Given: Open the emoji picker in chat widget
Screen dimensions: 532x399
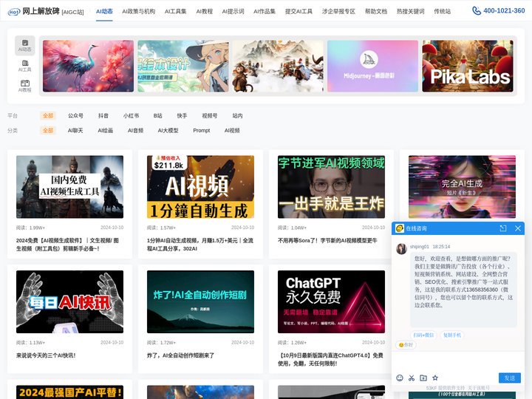Looking at the screenshot, I should click(400, 378).
